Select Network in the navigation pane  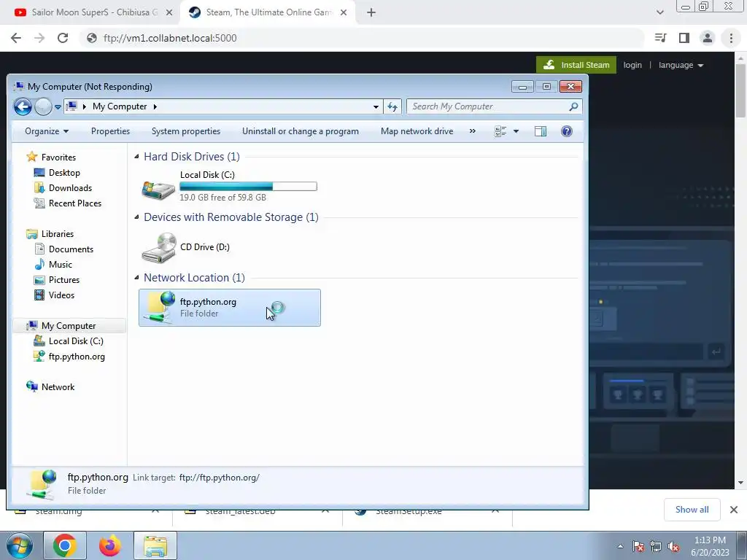(58, 387)
